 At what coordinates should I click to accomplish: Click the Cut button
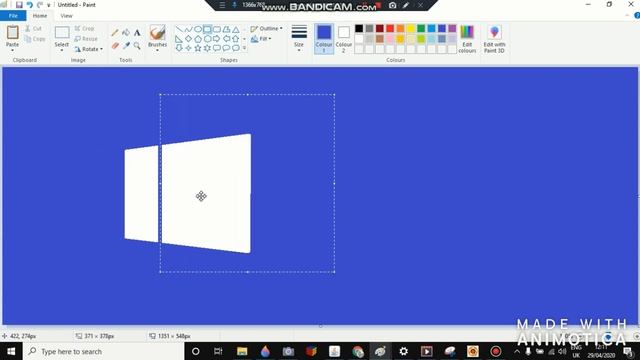click(33, 29)
